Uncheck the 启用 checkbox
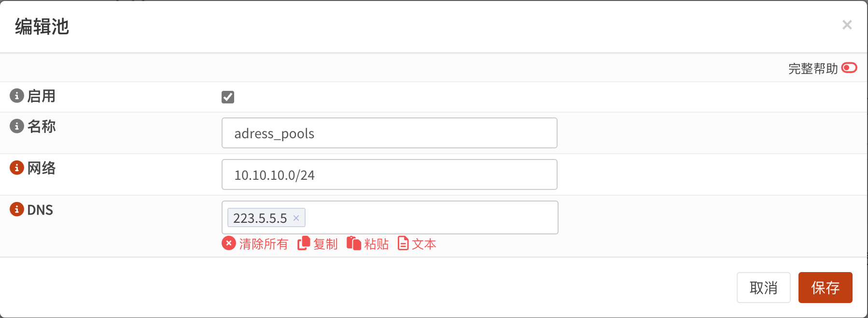Image resolution: width=868 pixels, height=318 pixels. tap(228, 97)
